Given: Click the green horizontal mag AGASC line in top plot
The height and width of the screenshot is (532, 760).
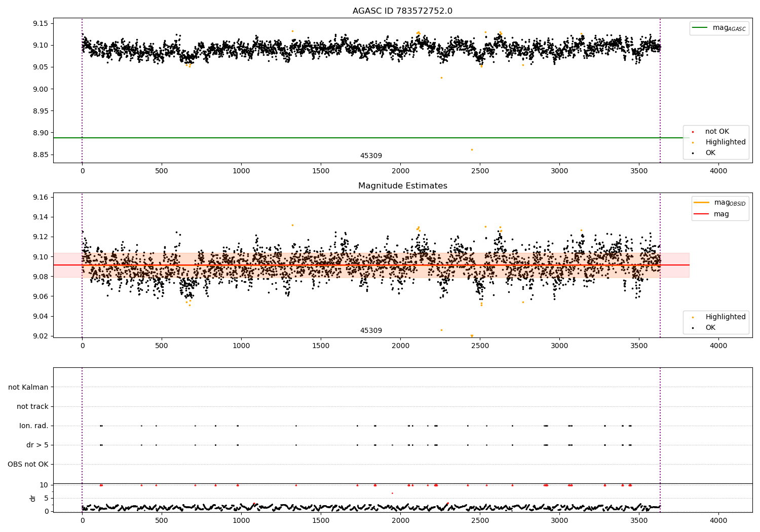Looking at the screenshot, I should click(x=371, y=138).
